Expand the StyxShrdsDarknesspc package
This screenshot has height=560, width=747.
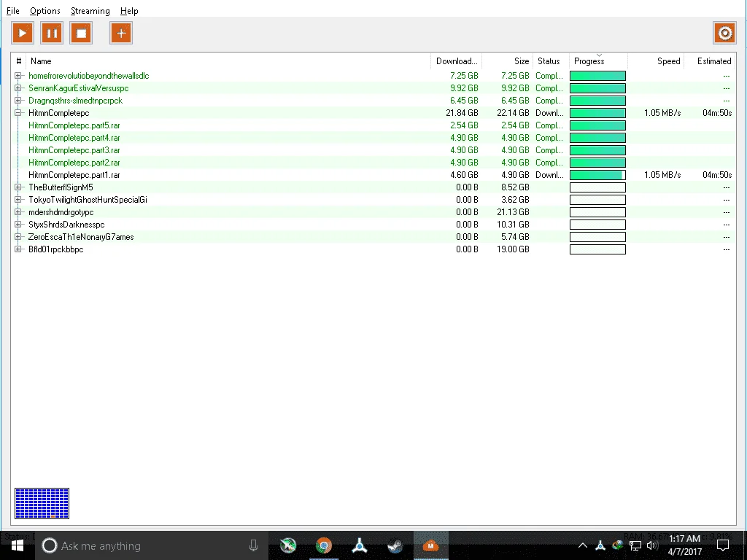[x=18, y=225]
